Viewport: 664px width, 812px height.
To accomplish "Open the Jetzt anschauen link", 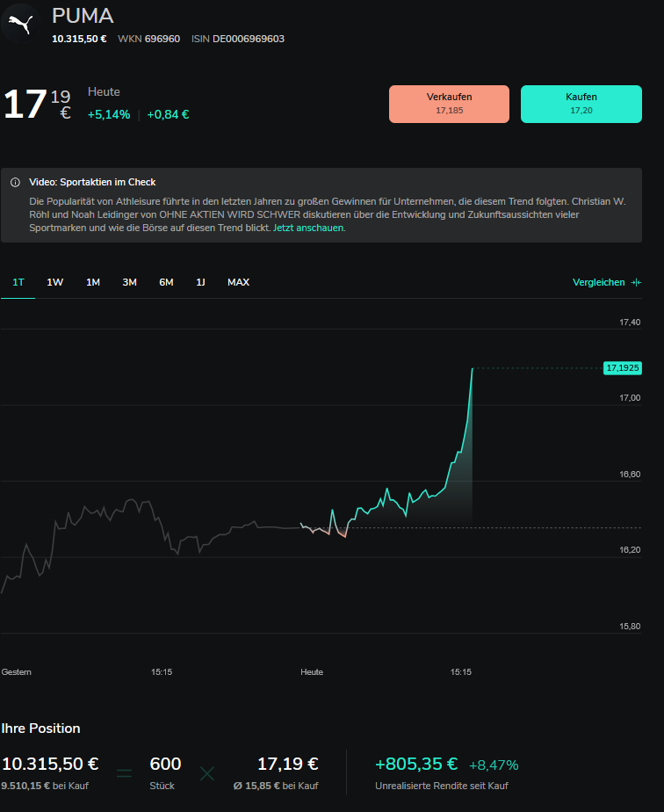I will tap(309, 228).
